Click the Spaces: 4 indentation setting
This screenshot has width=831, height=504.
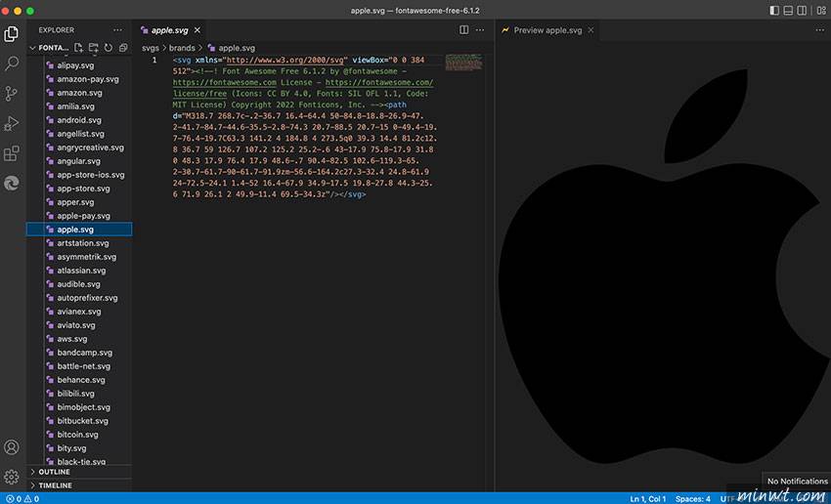click(692, 498)
